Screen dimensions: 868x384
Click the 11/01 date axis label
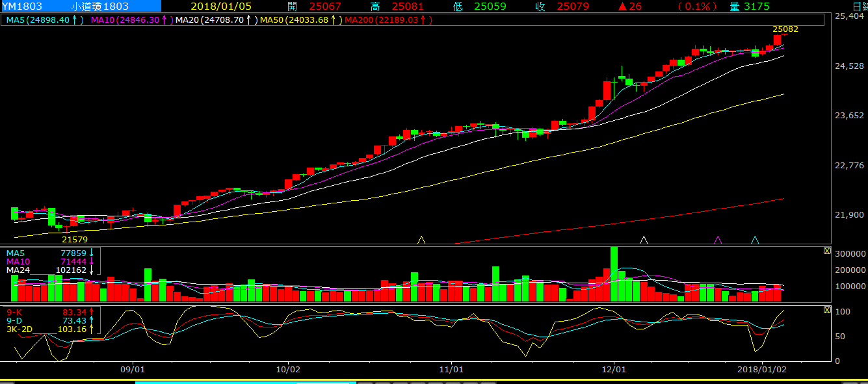pos(451,368)
